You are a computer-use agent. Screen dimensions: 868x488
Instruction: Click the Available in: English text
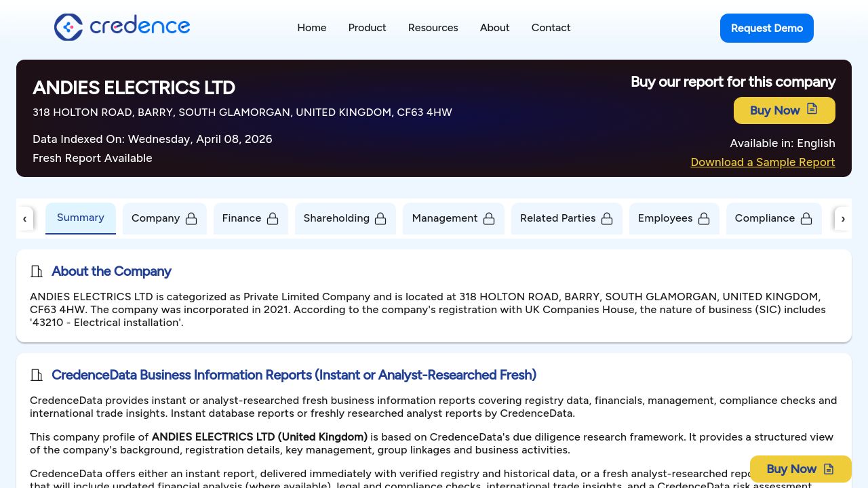[x=783, y=144]
